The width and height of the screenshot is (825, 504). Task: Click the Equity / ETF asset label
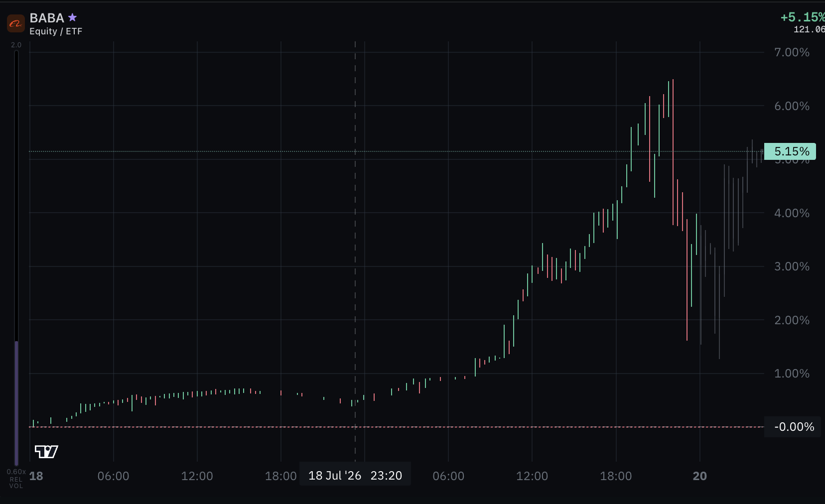(56, 31)
